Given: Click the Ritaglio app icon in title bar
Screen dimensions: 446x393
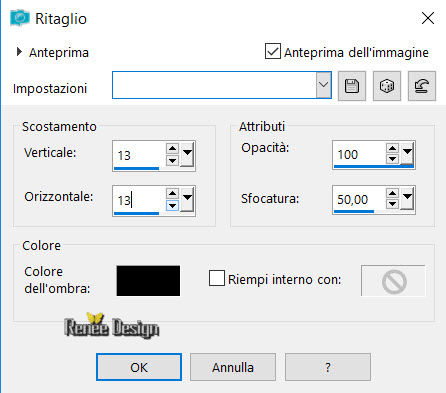Looking at the screenshot, I should point(19,18).
